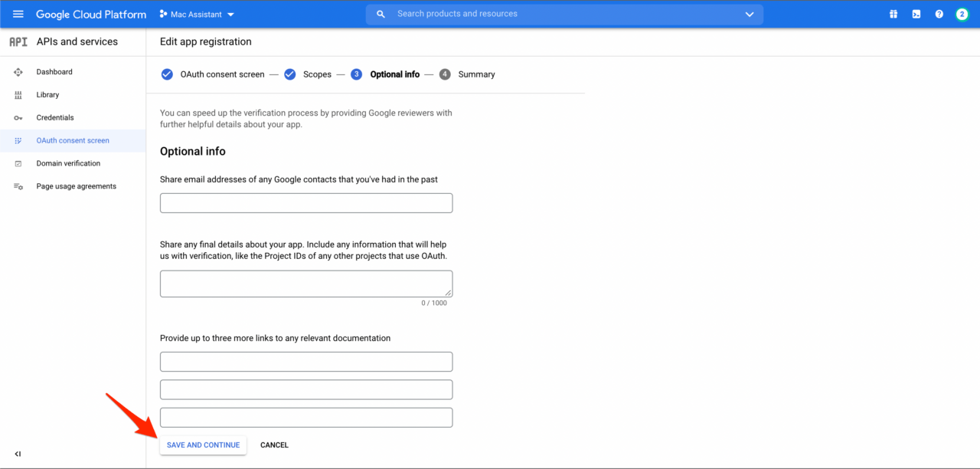Click the third documentation link field
Image resolution: width=980 pixels, height=469 pixels.
306,418
